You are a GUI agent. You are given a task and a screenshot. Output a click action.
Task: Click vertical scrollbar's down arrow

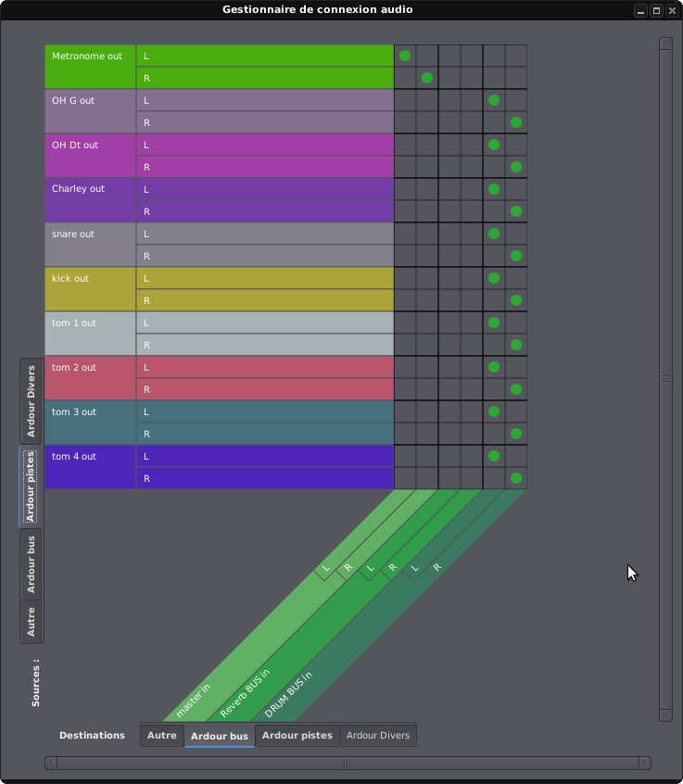[x=665, y=715]
